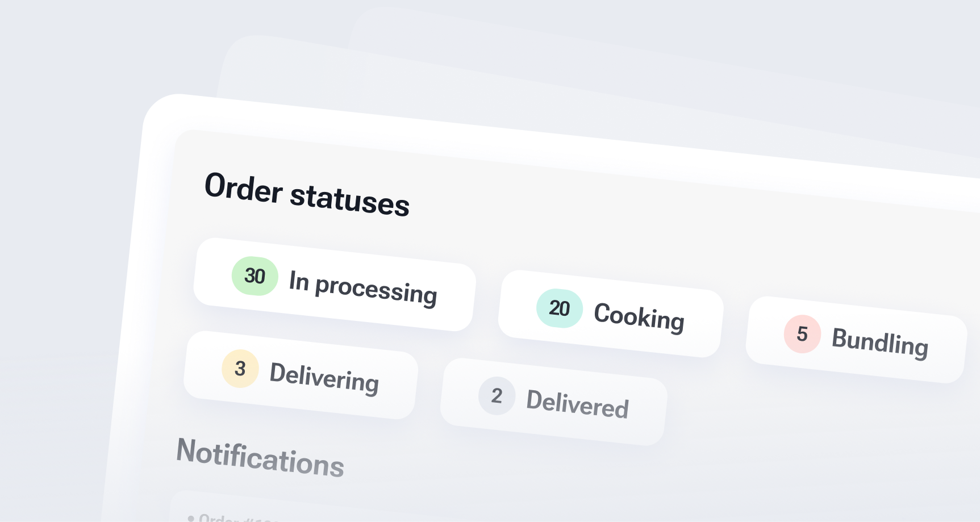Click the yellow 3 count badge
This screenshot has width=980, height=522.
[240, 369]
